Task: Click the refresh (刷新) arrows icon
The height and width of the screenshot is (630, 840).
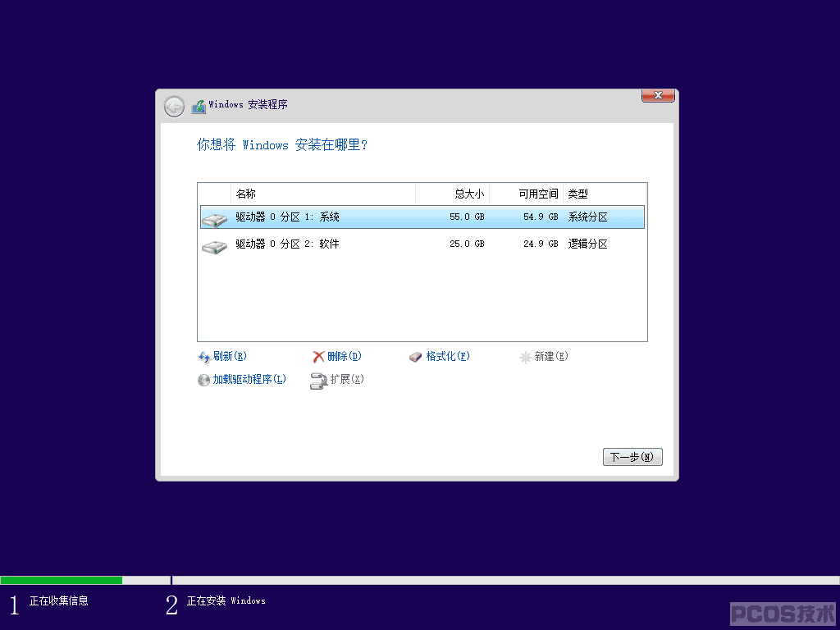Action: coord(204,357)
